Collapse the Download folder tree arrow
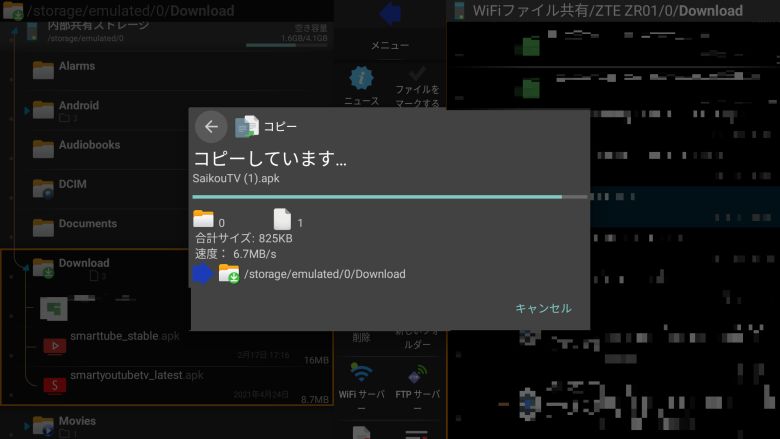780x439 pixels. pyautogui.click(x=25, y=267)
